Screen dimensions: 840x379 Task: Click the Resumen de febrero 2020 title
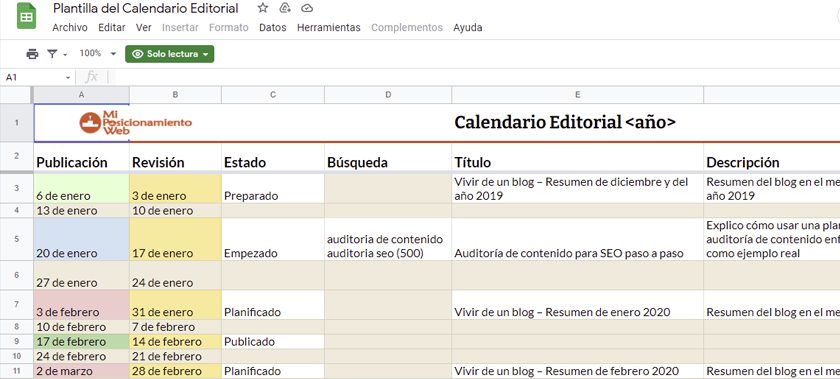tap(578, 371)
